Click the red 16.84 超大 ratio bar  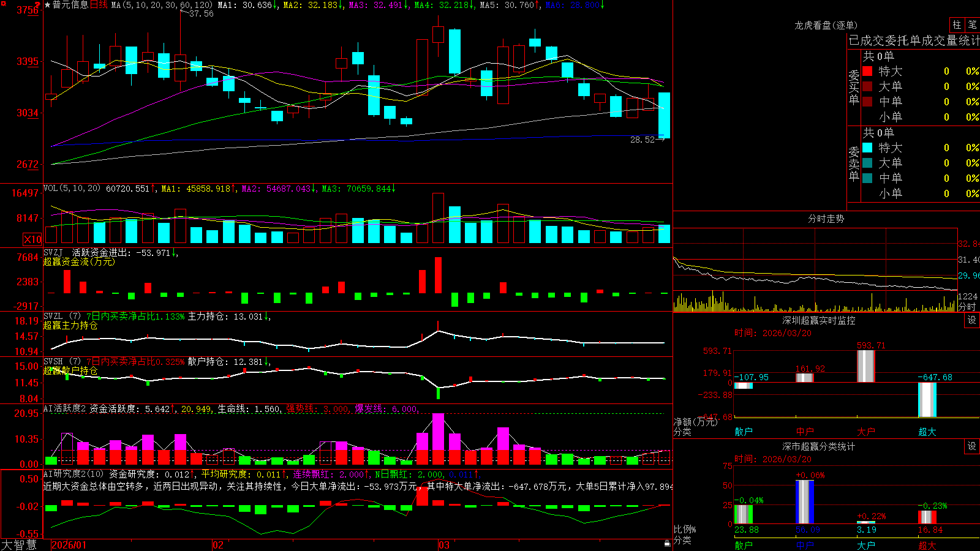coord(927,517)
